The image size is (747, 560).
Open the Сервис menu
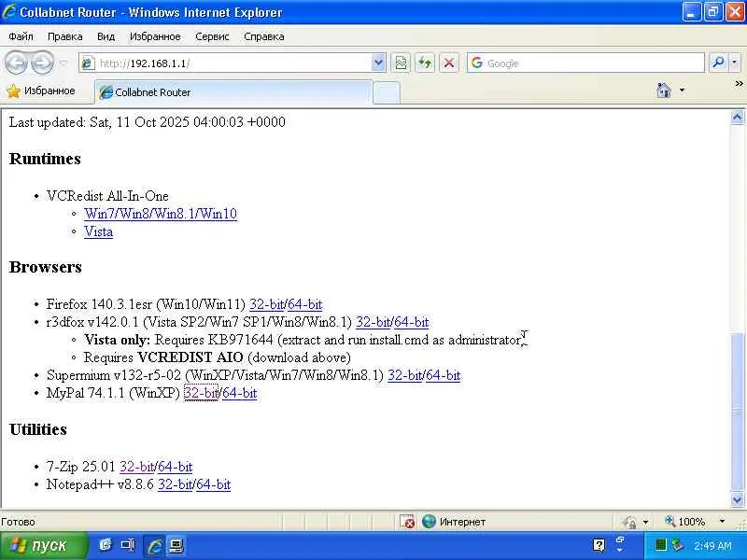click(213, 36)
